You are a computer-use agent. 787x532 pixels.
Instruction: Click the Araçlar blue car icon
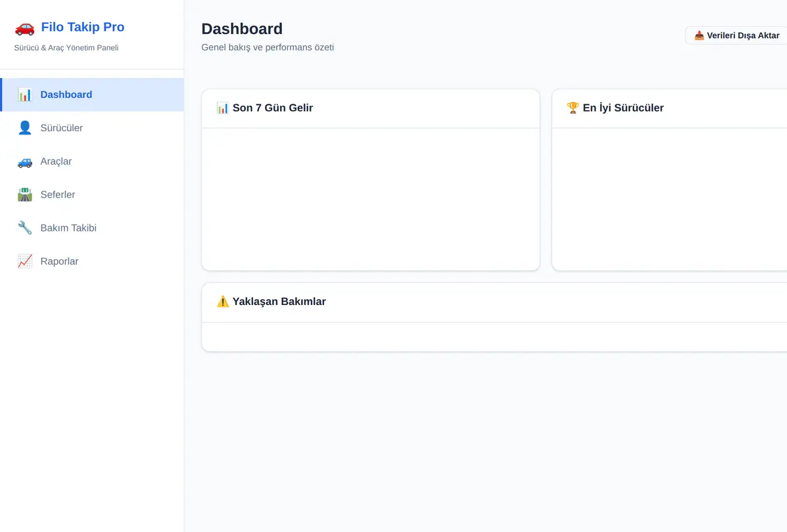point(25,161)
